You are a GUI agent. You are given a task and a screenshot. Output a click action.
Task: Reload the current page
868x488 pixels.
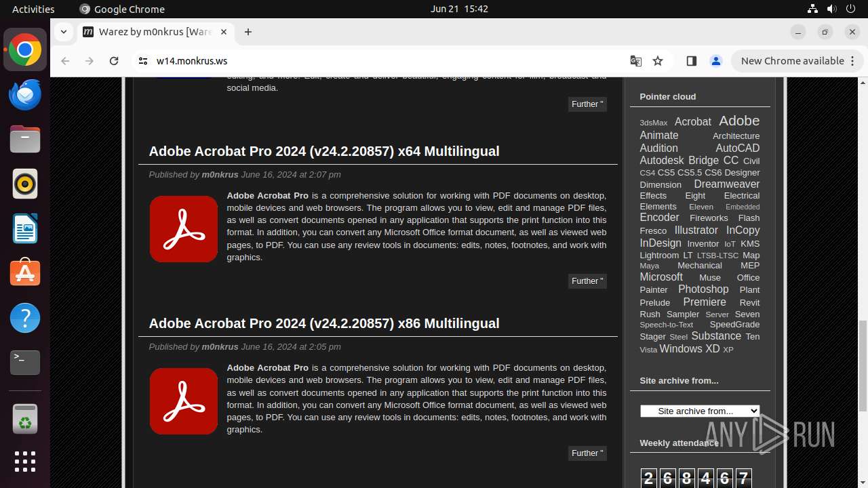coord(114,61)
